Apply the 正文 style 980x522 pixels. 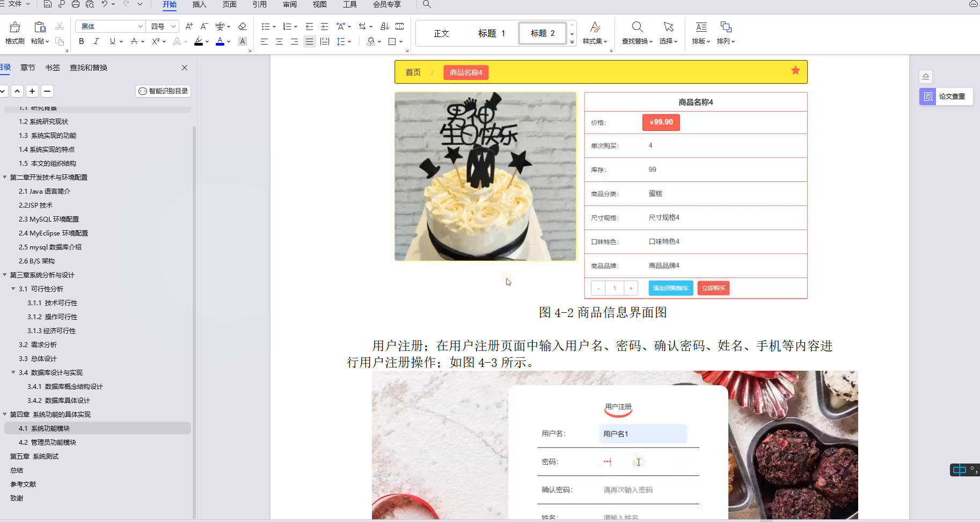coord(441,33)
